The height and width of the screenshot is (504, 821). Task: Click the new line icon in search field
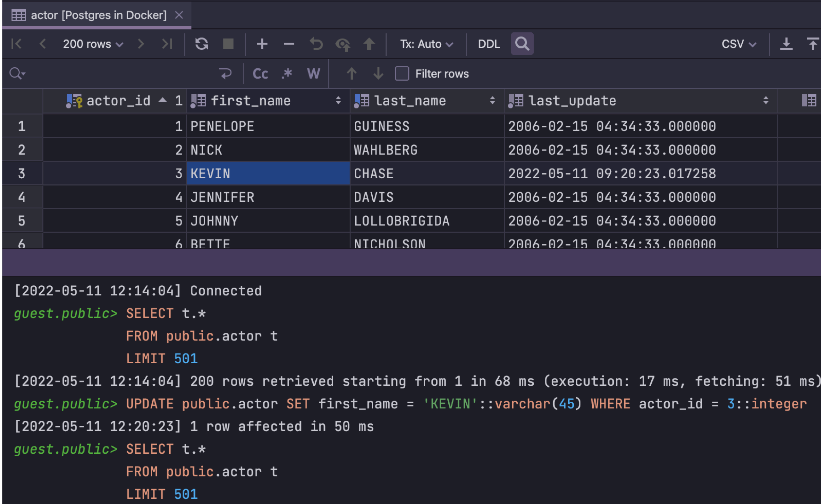[x=226, y=73]
